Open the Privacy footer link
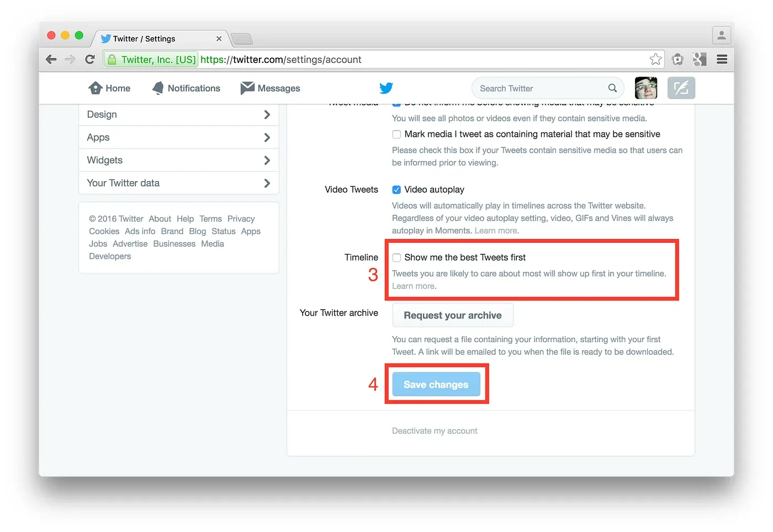This screenshot has height=532, width=773. pos(241,219)
